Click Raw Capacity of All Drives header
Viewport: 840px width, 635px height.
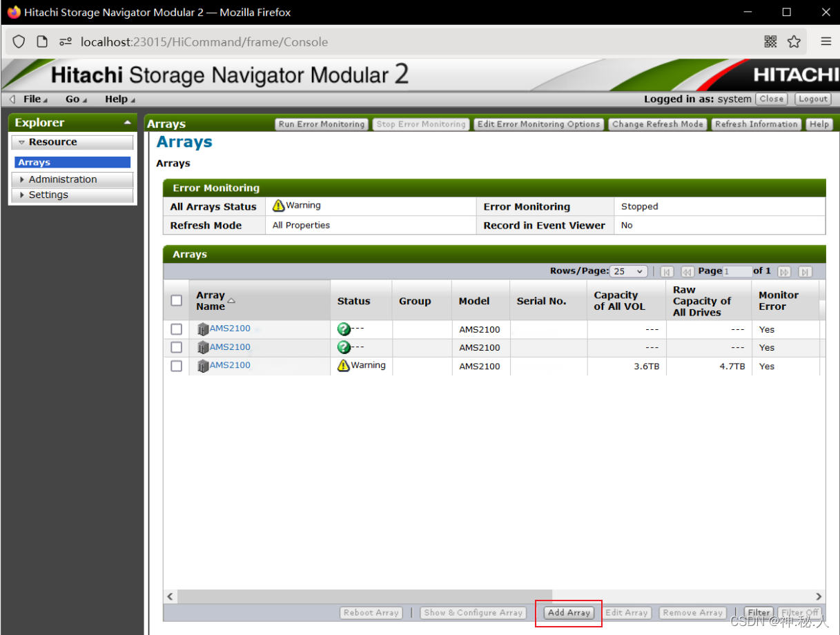[x=709, y=301]
